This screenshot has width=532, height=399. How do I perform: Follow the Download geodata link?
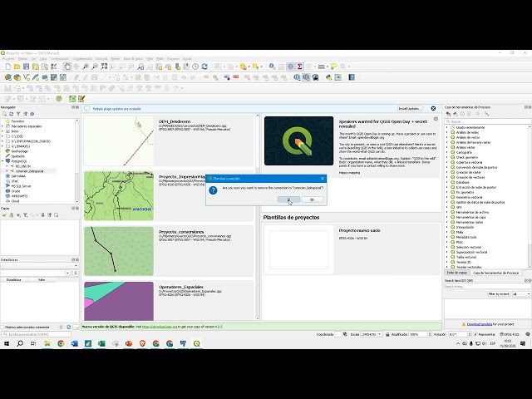pyautogui.click(x=480, y=324)
